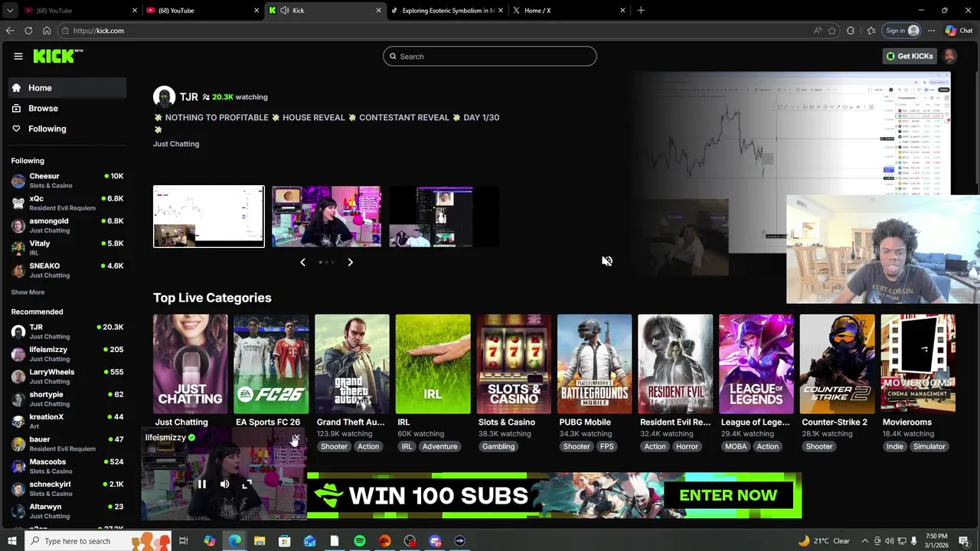Click Get KICKs button
The width and height of the screenshot is (980, 551).
tap(910, 56)
